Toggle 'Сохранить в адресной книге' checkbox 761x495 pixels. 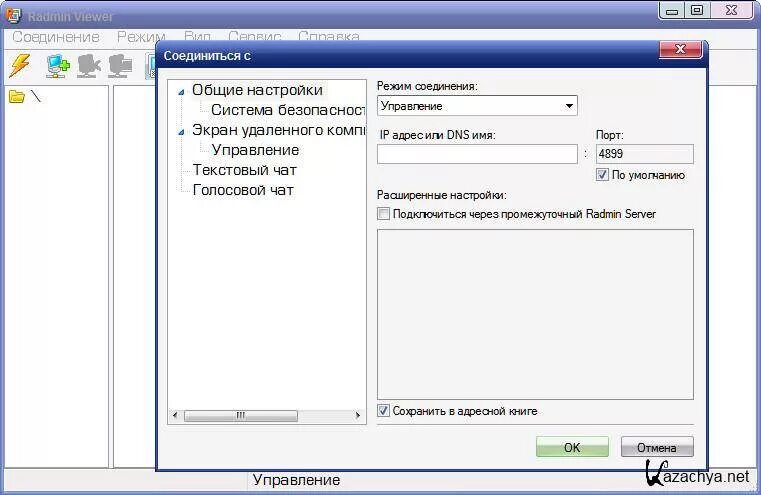pyautogui.click(x=383, y=411)
